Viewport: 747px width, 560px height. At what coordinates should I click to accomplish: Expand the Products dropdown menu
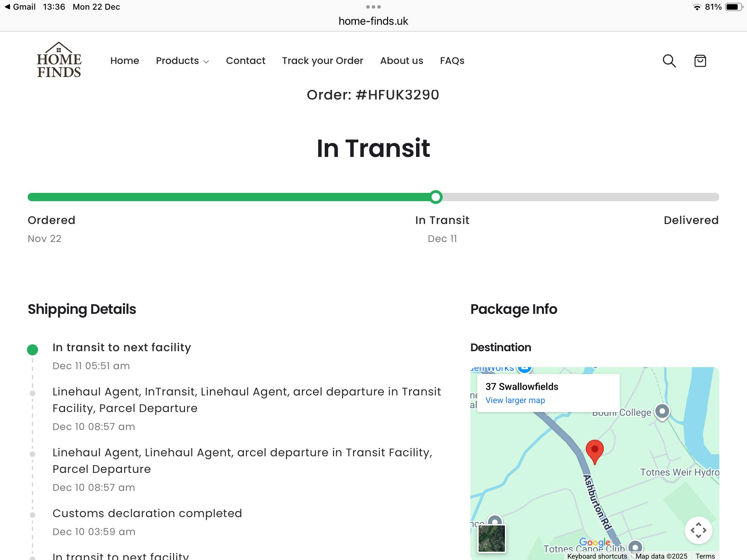click(182, 61)
